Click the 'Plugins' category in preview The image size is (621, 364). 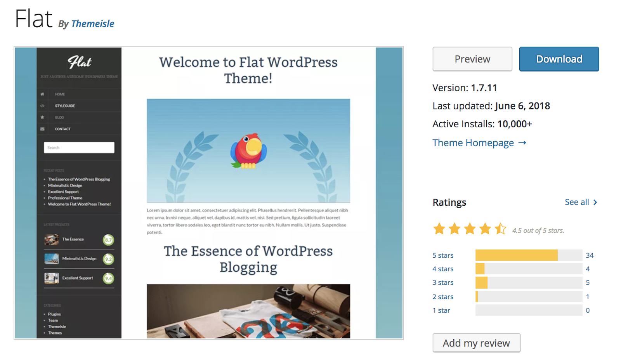click(x=54, y=314)
